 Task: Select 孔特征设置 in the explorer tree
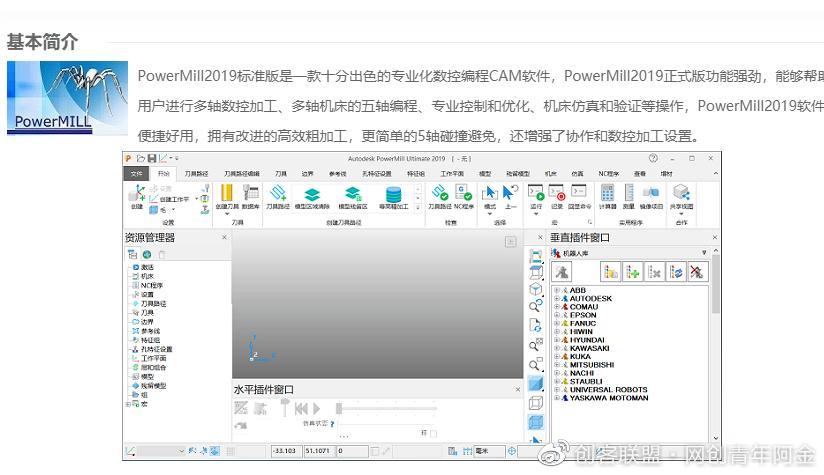click(152, 349)
